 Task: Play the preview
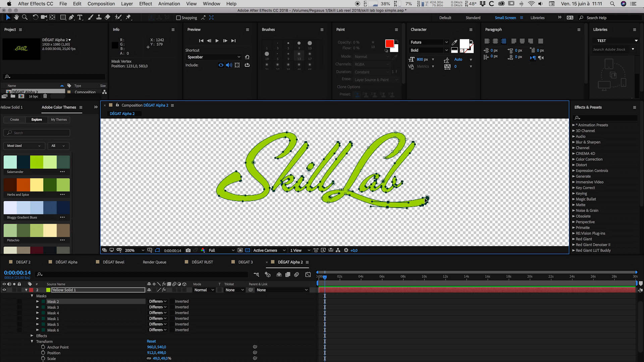pos(217,41)
